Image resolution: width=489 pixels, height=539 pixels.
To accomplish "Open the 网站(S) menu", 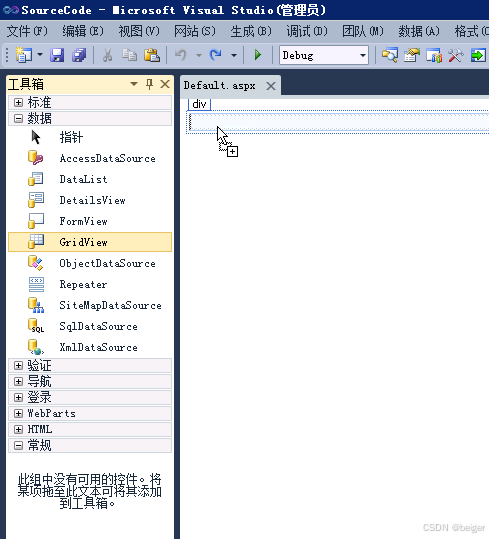I will [195, 31].
